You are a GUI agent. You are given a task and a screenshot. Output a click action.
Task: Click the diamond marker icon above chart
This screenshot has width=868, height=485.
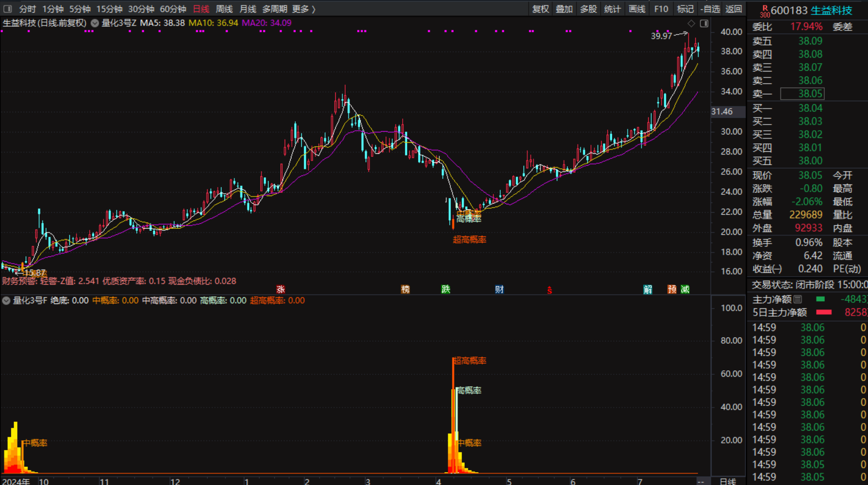tap(691, 23)
